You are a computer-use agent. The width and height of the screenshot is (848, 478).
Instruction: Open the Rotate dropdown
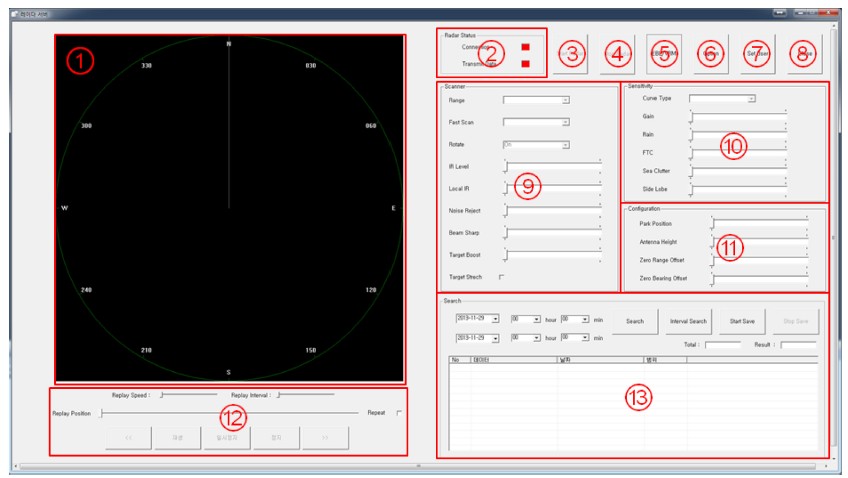pos(536,145)
